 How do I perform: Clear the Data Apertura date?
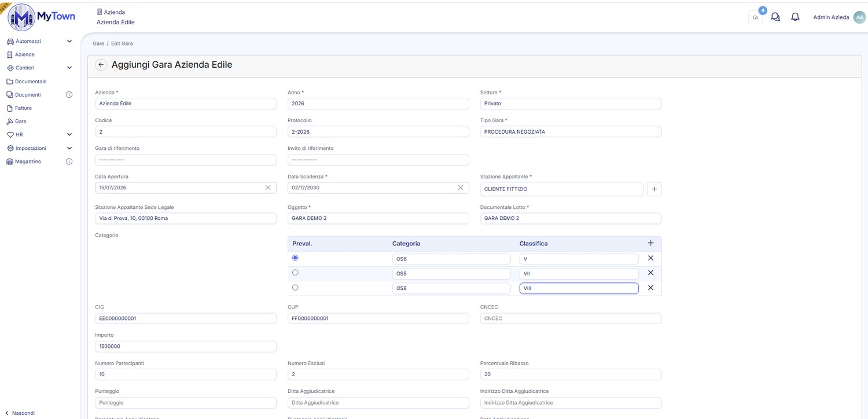(268, 188)
